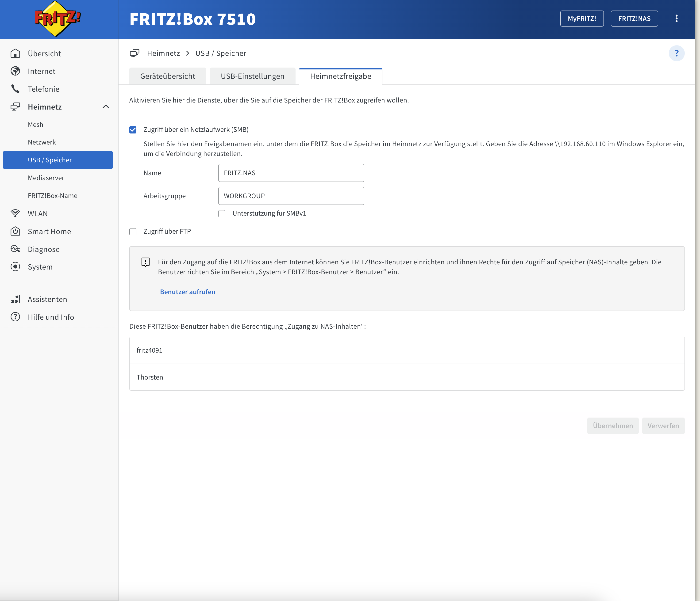Enable Unterstützung für SMBv1 checkbox
700x601 pixels.
coord(222,214)
